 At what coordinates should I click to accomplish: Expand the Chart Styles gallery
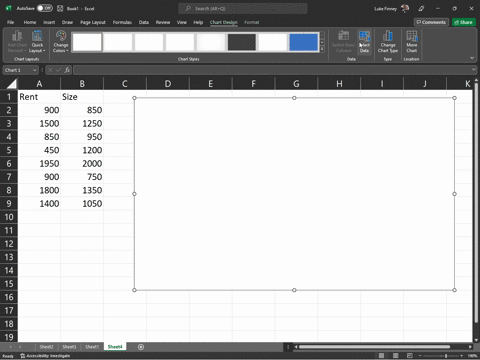click(x=322, y=49)
